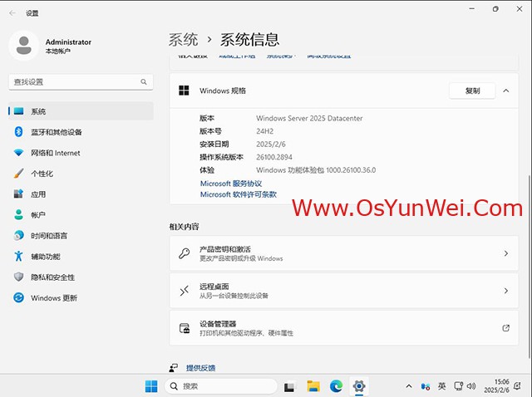Click the search magnifier in settings box
The height and width of the screenshot is (397, 532).
coord(144,81)
